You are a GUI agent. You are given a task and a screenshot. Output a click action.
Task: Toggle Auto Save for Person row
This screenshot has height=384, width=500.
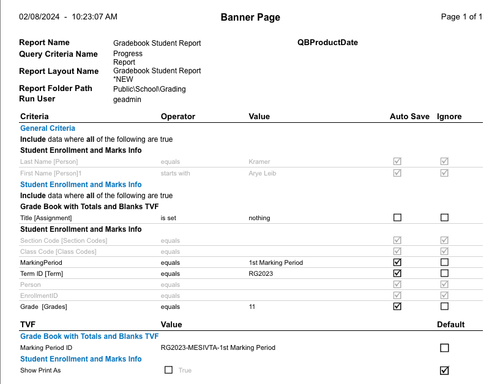397,284
